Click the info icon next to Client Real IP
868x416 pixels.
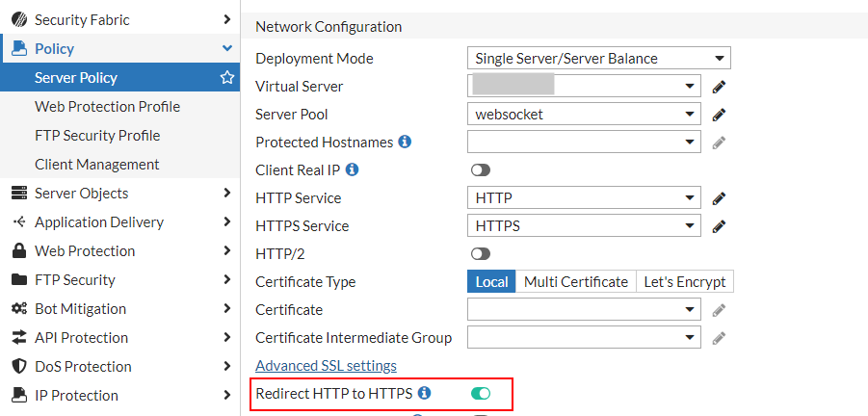[352, 169]
